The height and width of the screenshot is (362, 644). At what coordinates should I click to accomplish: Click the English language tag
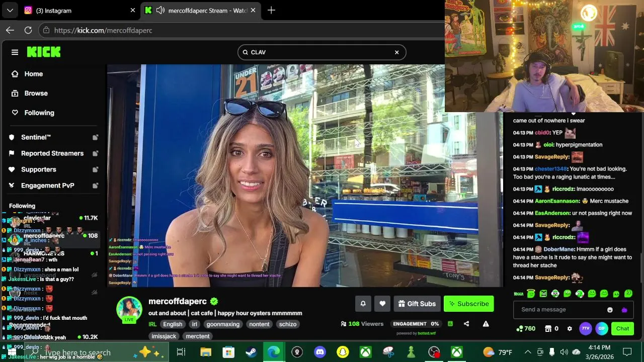click(x=173, y=324)
